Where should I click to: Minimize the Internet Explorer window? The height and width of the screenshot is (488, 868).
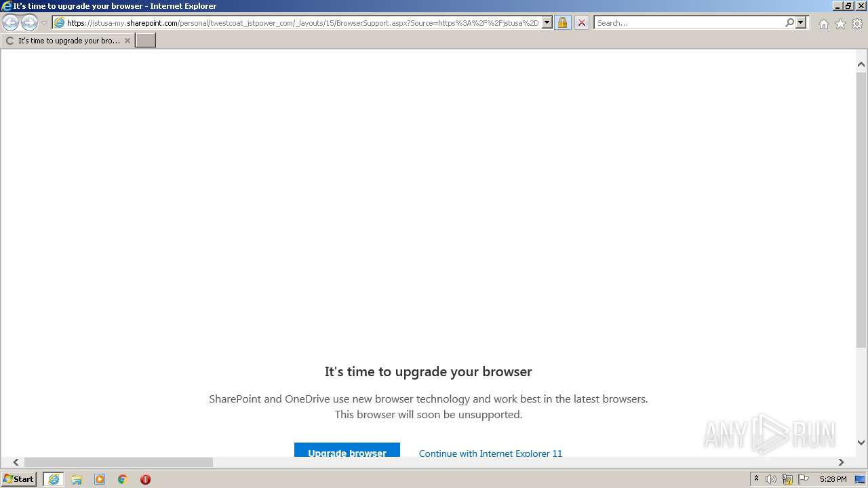(x=837, y=6)
